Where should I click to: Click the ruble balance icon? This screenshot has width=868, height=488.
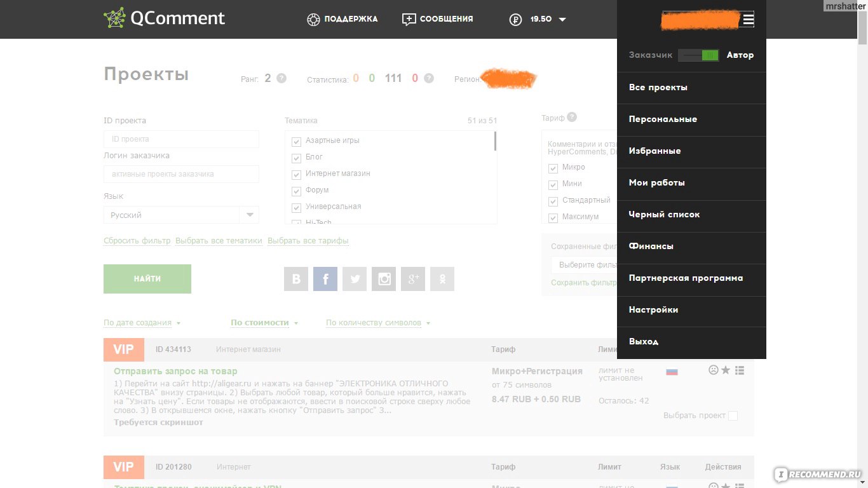click(x=515, y=20)
